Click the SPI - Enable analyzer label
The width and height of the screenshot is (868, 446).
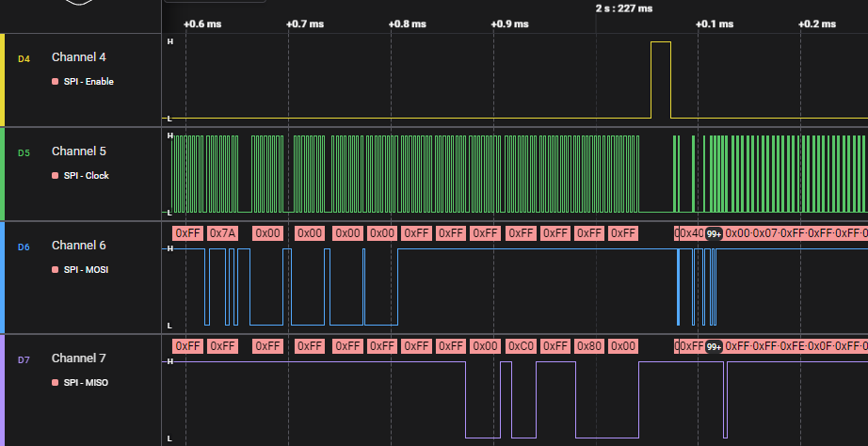tap(88, 81)
